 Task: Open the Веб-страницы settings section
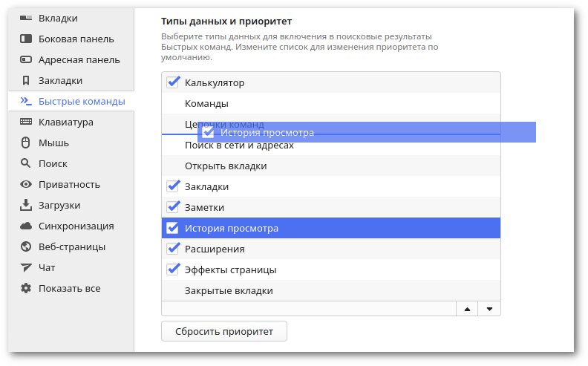tap(72, 246)
